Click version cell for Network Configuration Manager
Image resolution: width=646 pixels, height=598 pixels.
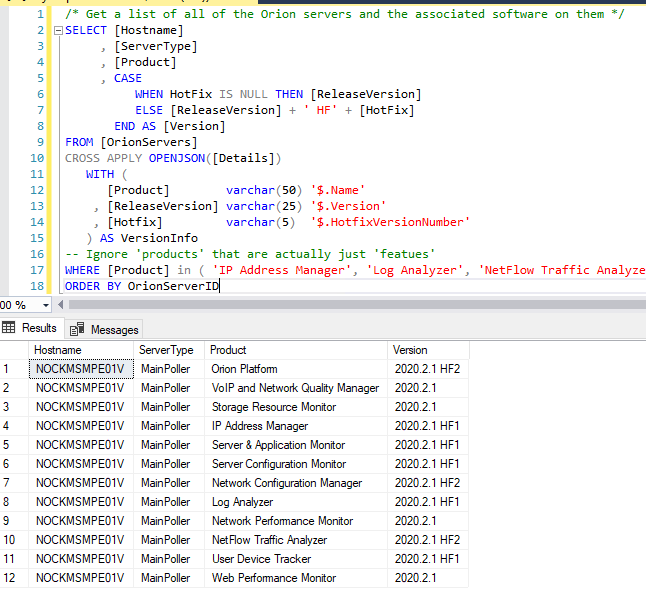[428, 483]
